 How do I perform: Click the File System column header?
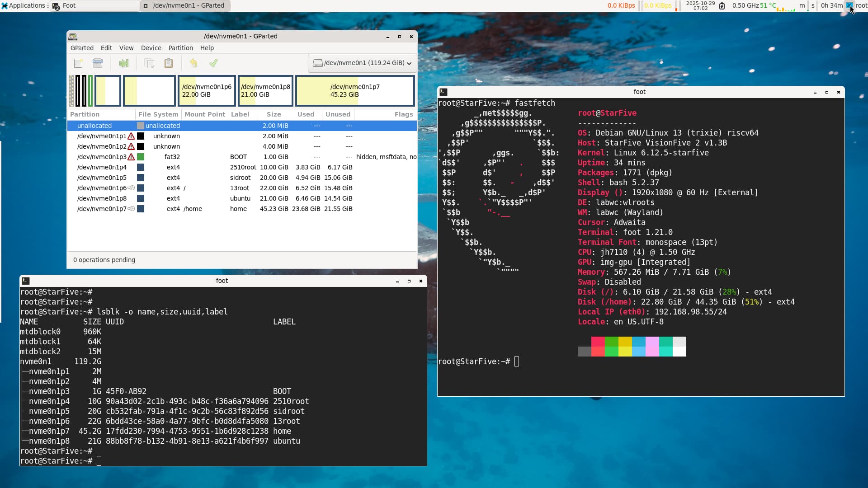[158, 114]
